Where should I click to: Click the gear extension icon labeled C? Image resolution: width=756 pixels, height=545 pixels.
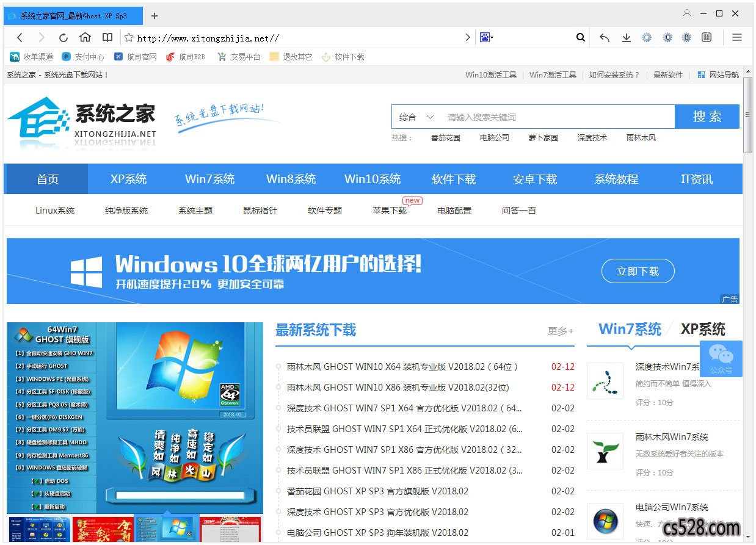(x=667, y=38)
